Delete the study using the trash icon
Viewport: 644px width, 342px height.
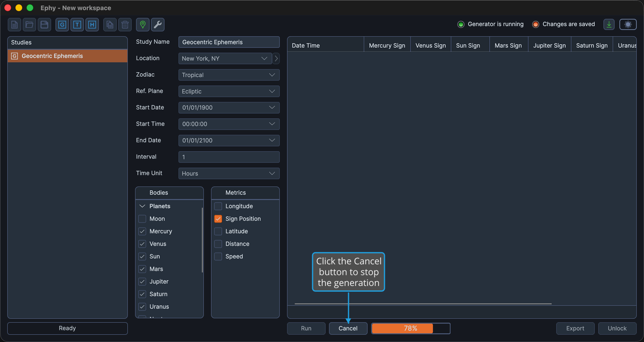(x=125, y=25)
